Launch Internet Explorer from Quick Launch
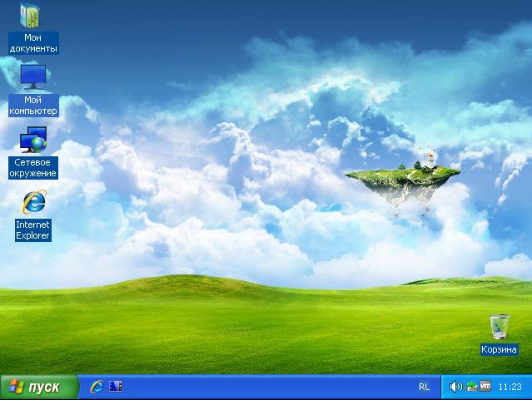Viewport: 532px width, 400px height. [x=97, y=387]
